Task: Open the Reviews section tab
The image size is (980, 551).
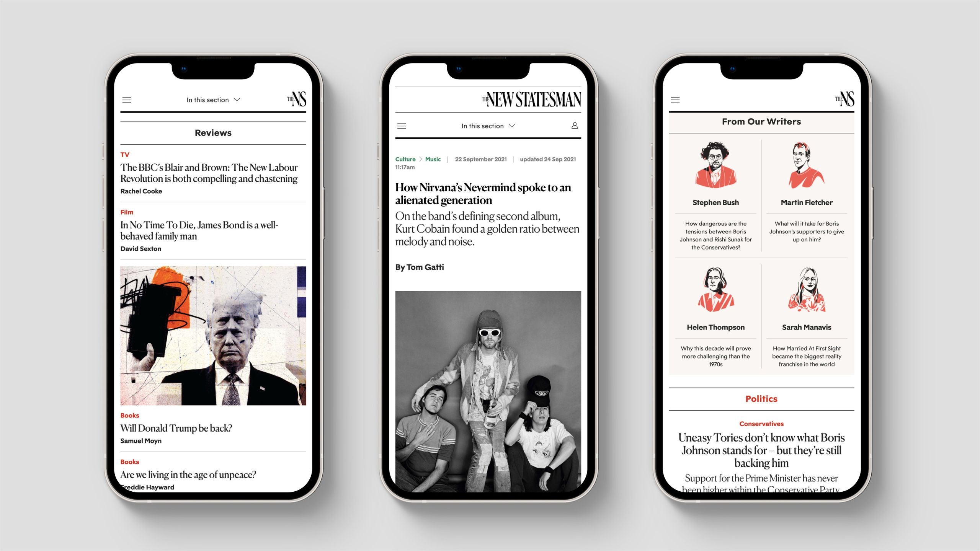Action: pyautogui.click(x=212, y=132)
